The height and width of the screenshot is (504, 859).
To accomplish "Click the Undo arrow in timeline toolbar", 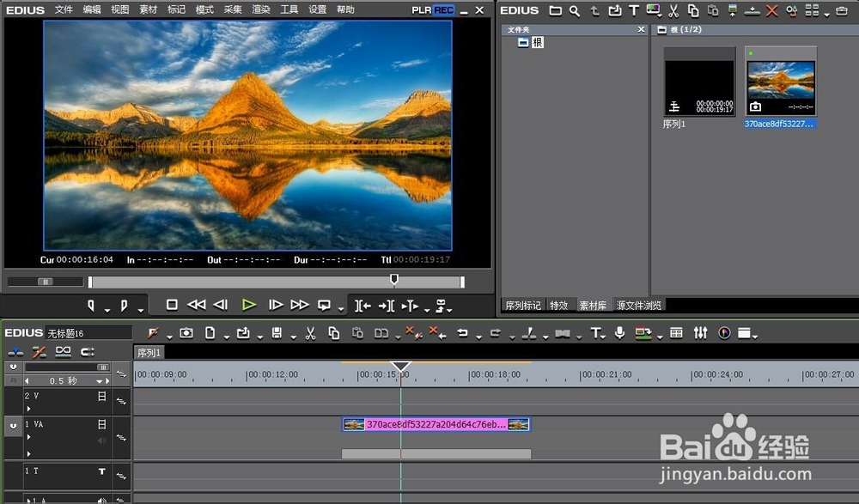I will (x=463, y=333).
